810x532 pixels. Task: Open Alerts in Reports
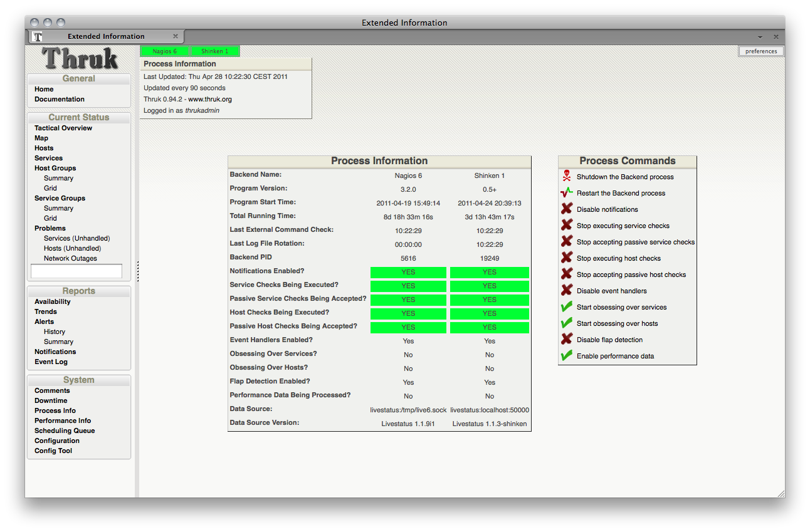tap(44, 321)
